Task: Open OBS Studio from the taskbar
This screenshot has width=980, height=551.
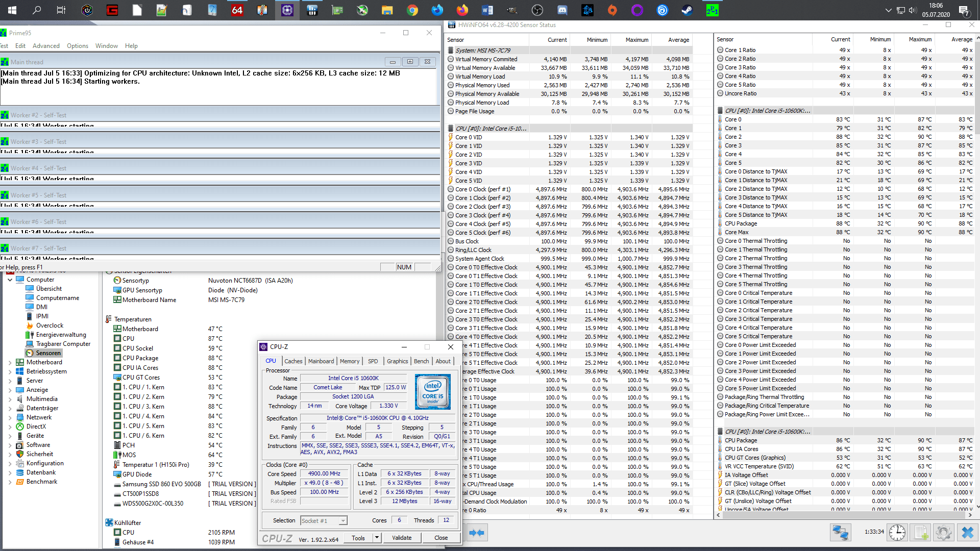Action: click(x=537, y=10)
